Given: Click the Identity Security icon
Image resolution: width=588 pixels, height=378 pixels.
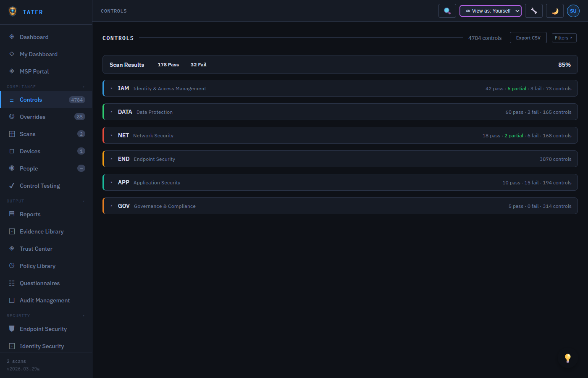Looking at the screenshot, I should [x=12, y=346].
